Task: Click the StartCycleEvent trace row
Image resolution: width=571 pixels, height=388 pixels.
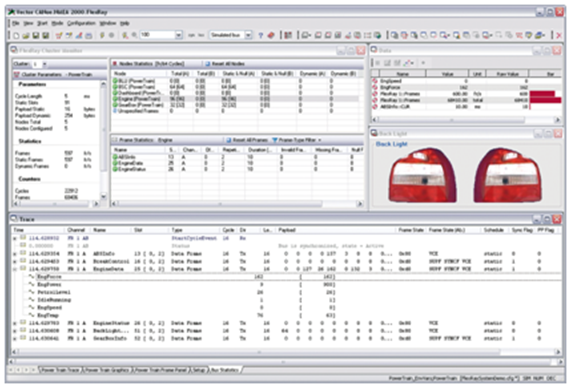Action: (286, 238)
